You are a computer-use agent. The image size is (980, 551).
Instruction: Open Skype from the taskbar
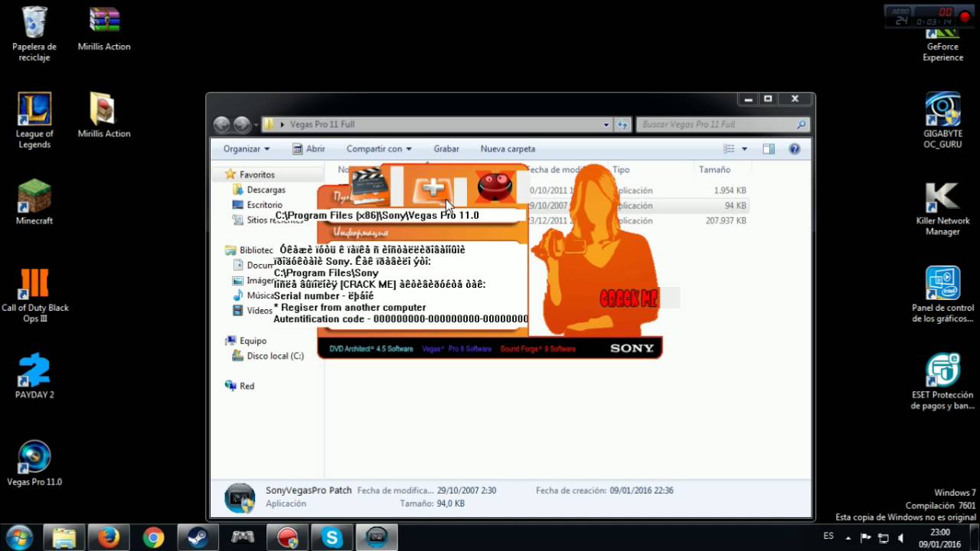pos(332,538)
